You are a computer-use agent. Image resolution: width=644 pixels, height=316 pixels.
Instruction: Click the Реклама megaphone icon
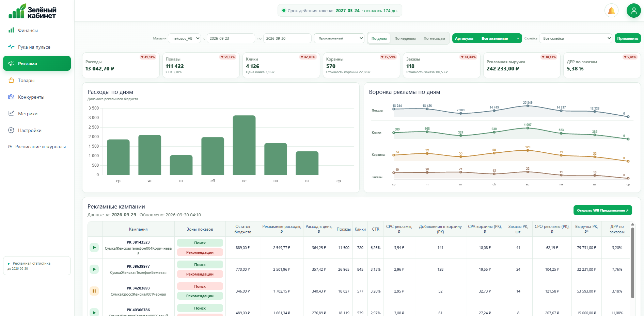click(11, 63)
